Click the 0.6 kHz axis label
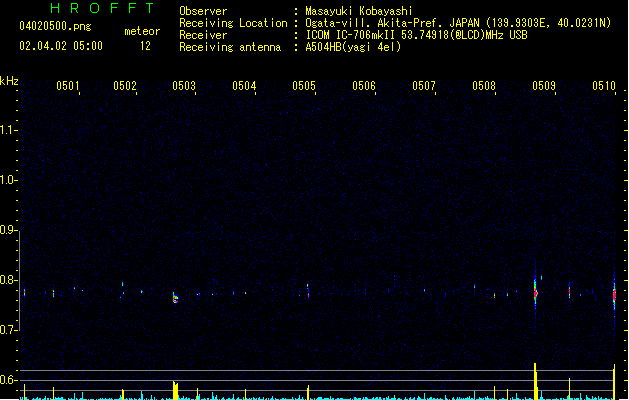The height and width of the screenshot is (400, 629). point(8,380)
